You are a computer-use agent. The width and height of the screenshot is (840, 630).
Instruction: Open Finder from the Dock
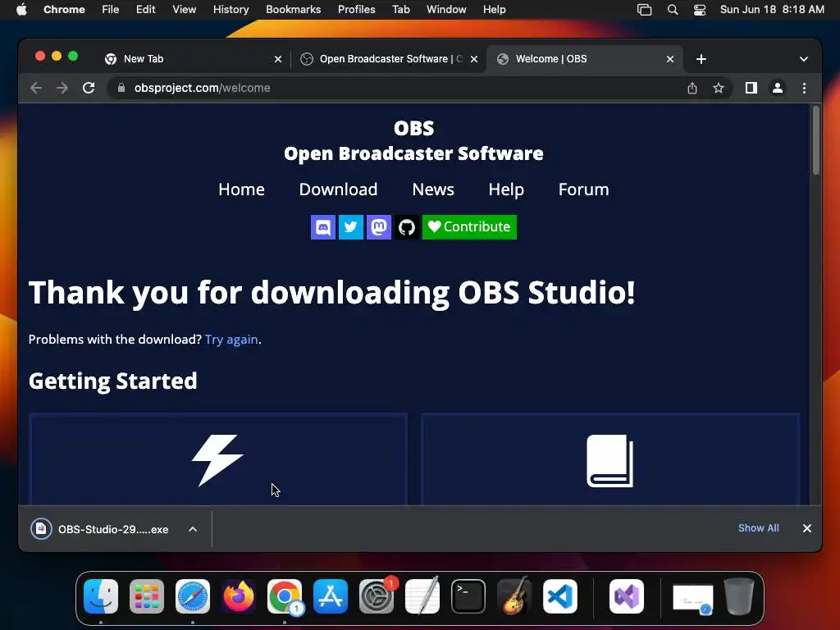101,596
